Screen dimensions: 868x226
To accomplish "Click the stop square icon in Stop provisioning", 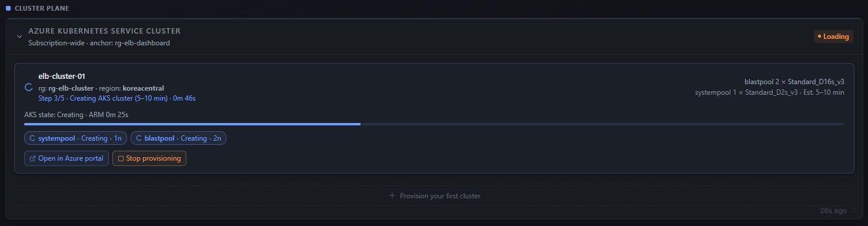I will point(121,158).
